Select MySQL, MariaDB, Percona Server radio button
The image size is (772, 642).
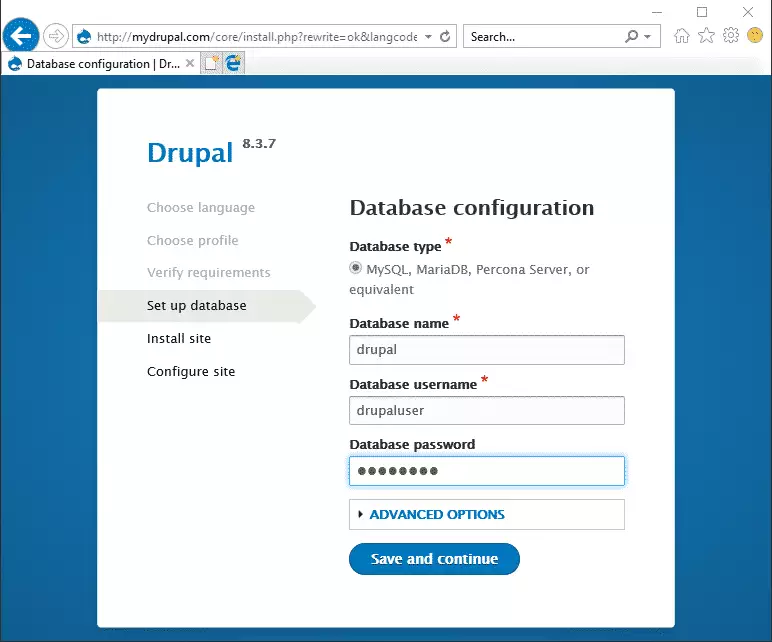355,268
